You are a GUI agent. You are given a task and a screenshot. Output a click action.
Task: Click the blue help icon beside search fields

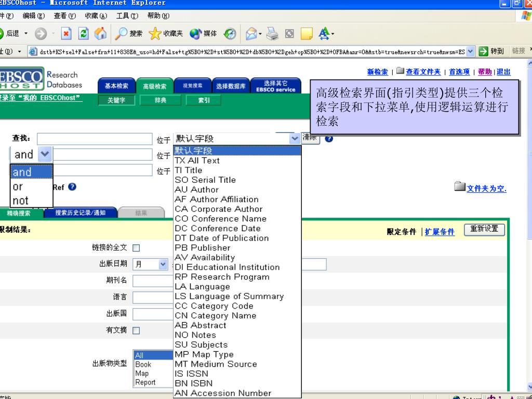click(329, 139)
